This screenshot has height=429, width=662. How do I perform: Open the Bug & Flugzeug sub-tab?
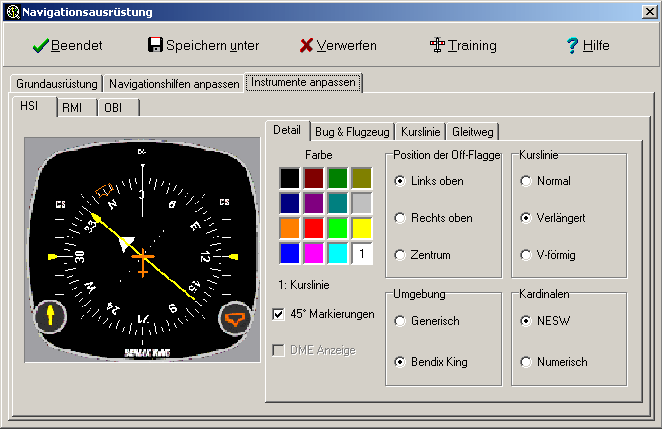click(352, 132)
